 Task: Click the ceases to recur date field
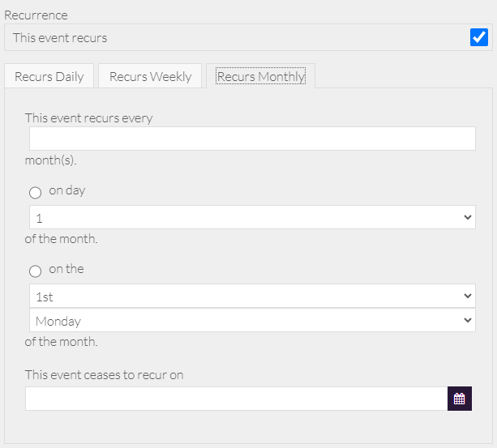(236, 399)
